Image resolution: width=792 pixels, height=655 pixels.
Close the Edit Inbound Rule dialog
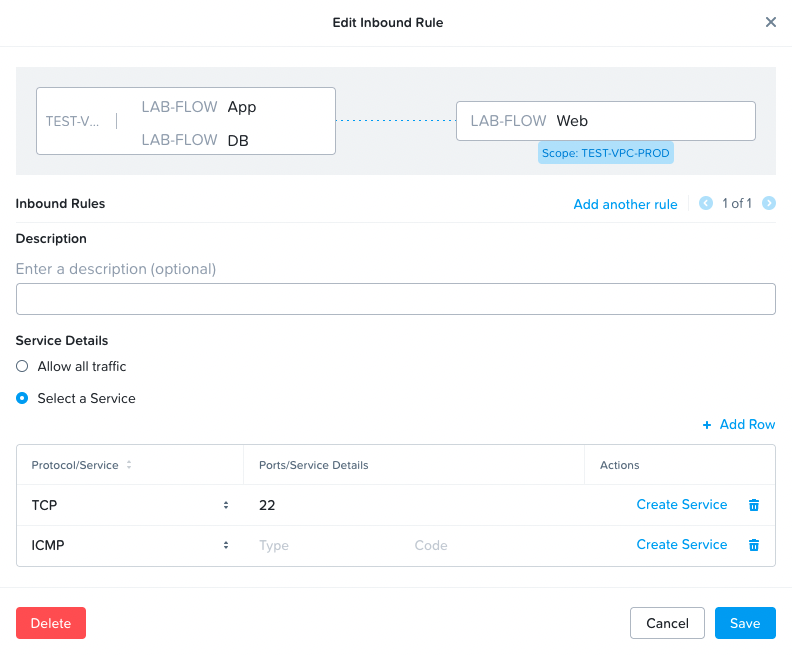tap(770, 22)
